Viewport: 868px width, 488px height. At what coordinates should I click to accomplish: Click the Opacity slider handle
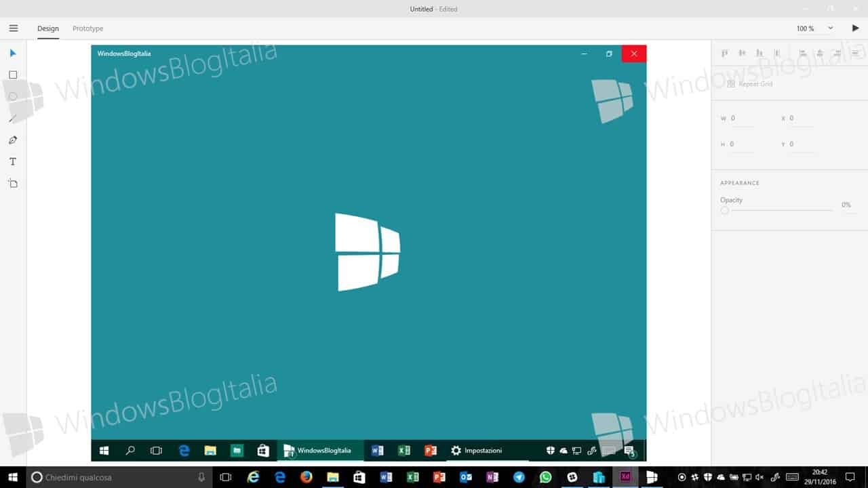(x=725, y=211)
